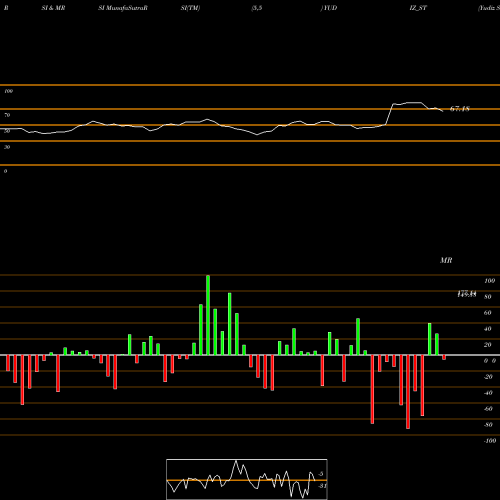Click the ')YUD' header text
This screenshot has width=500, height=500.
pos(329,8)
